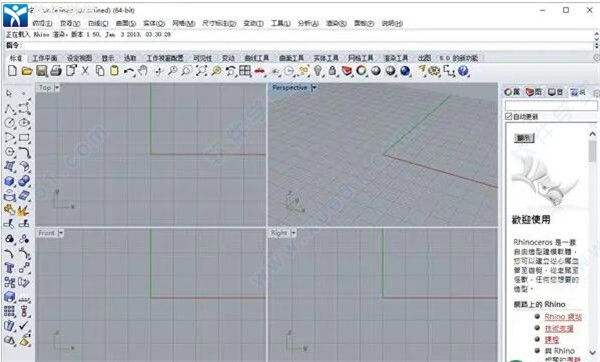Click the Print icon in the toolbar
Viewport: 600px width, 362px height.
[x=56, y=71]
